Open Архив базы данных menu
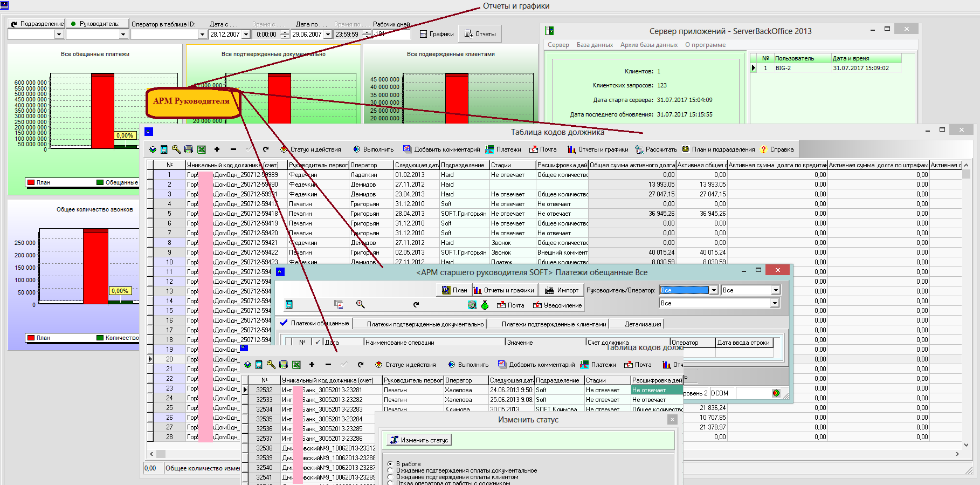 [x=648, y=45]
